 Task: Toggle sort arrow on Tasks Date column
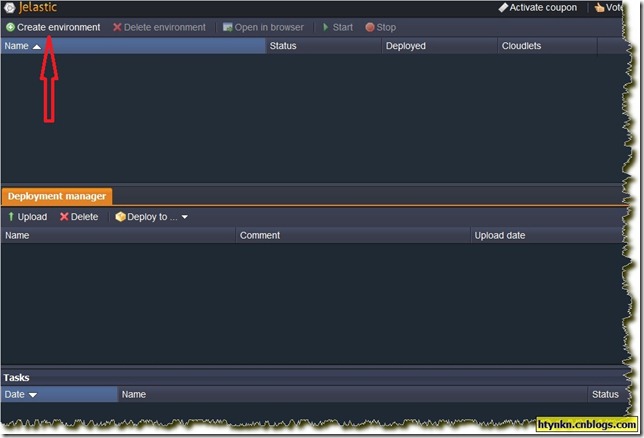tap(32, 395)
